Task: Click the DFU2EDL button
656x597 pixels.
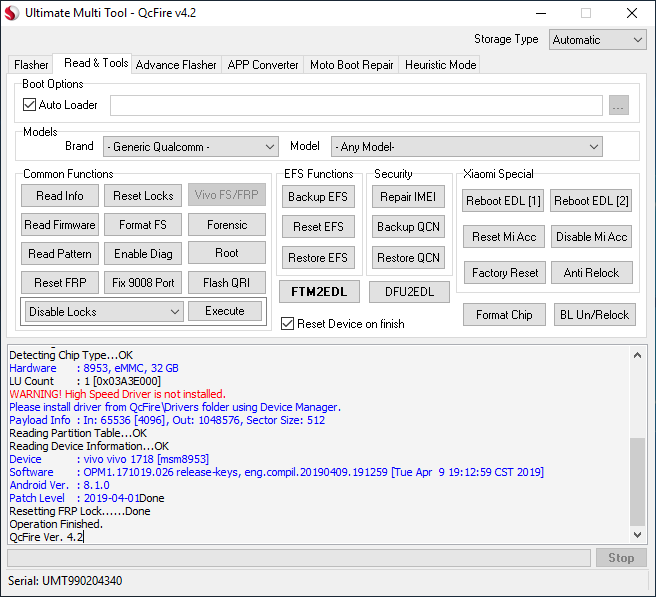Action: pos(409,292)
